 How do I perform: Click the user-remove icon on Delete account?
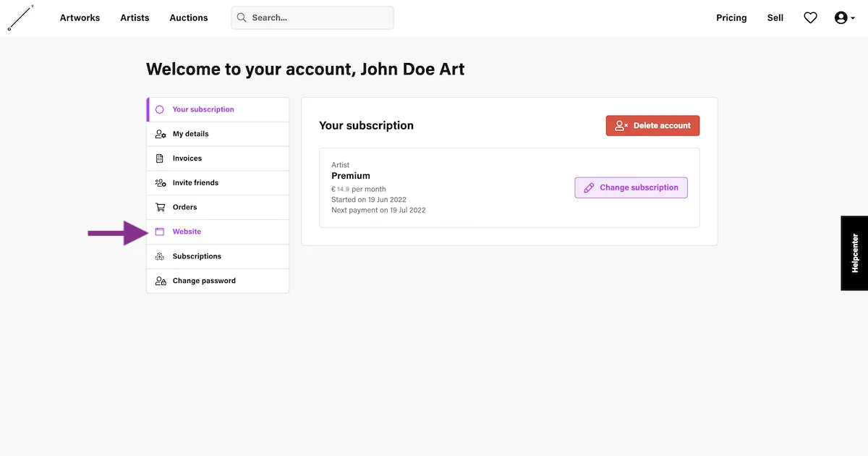(621, 125)
